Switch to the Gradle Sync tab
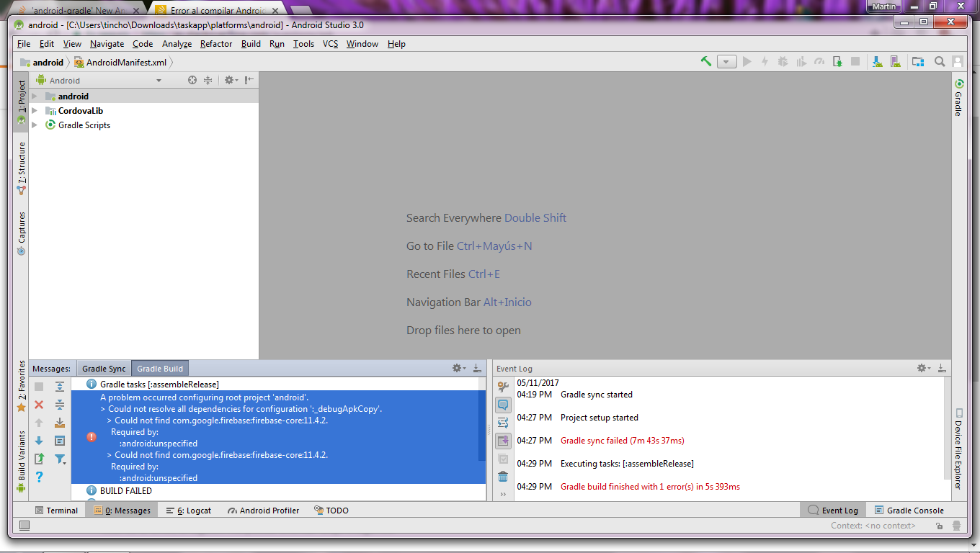 coord(104,369)
